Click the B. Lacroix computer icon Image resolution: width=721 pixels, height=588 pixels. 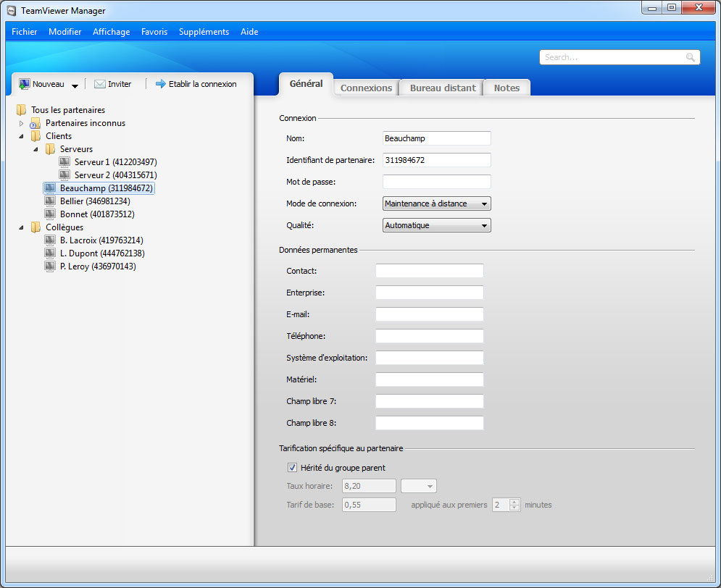[50, 240]
